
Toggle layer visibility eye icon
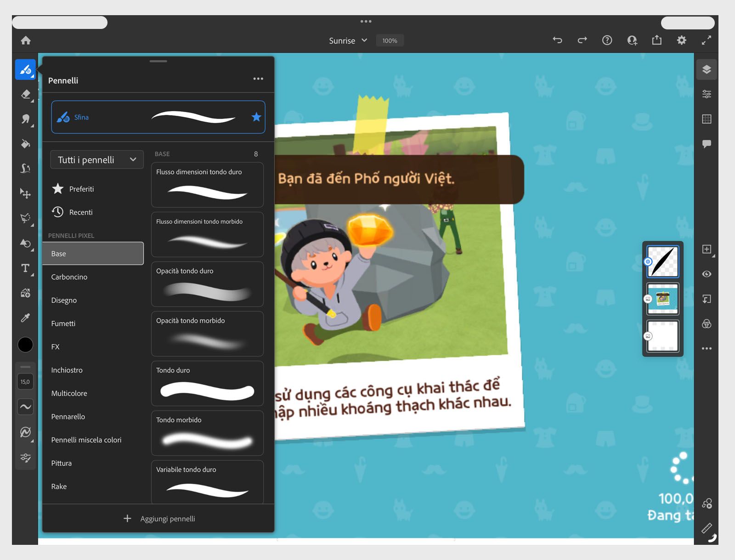point(707,274)
